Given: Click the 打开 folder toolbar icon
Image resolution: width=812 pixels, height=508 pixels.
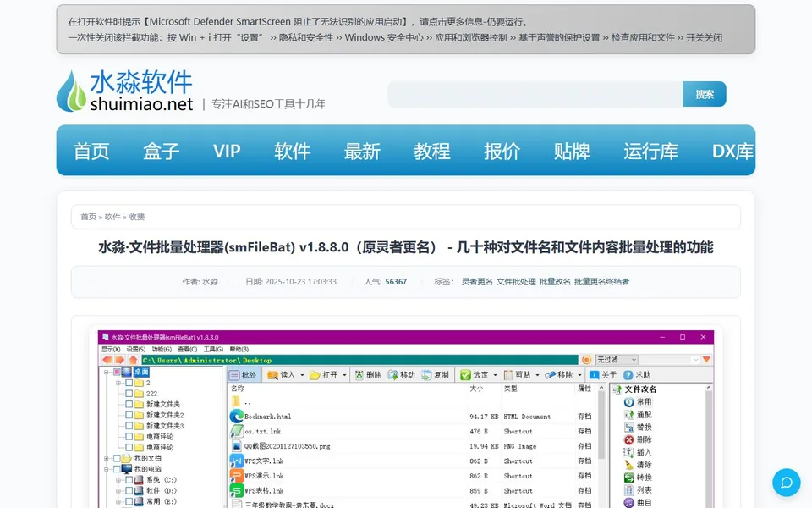Looking at the screenshot, I should pos(315,375).
